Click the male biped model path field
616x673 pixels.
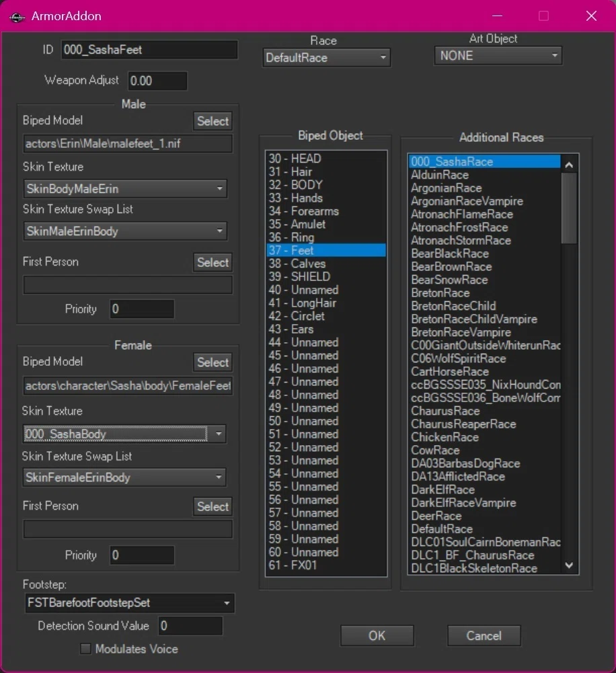(128, 143)
